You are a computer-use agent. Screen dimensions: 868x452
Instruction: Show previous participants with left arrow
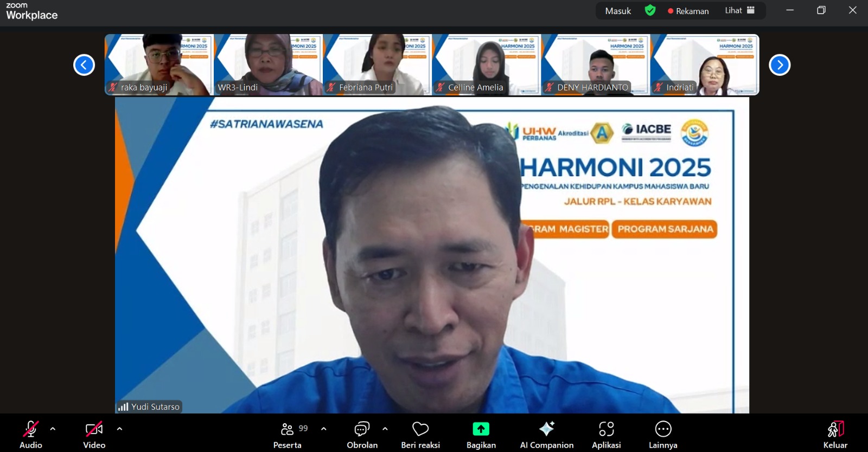(x=84, y=65)
